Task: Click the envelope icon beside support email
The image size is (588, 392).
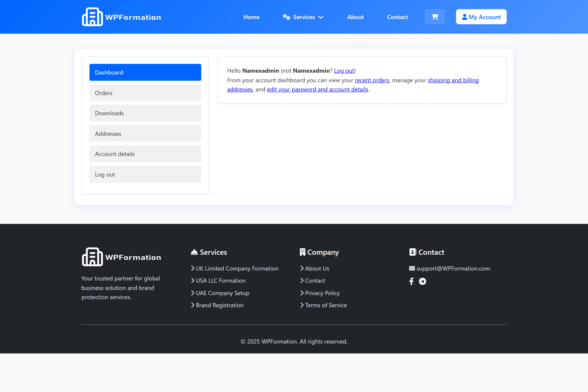Action: point(412,268)
